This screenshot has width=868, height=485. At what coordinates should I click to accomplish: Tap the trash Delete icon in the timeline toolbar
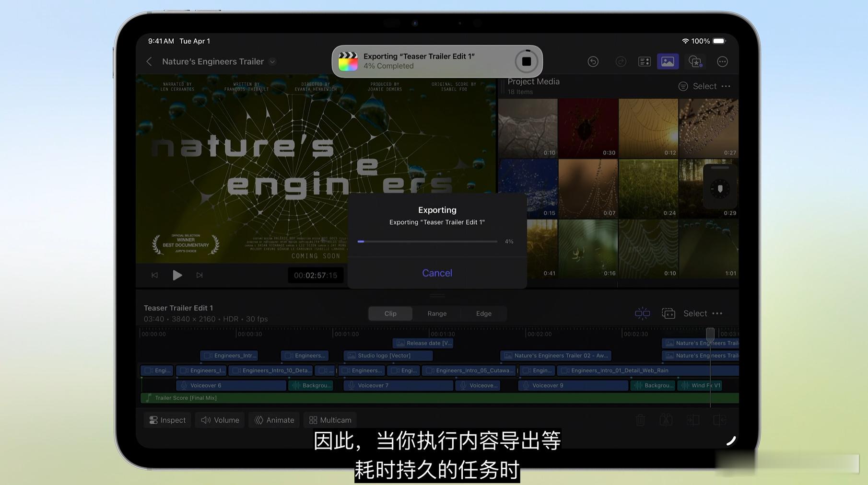(640, 420)
